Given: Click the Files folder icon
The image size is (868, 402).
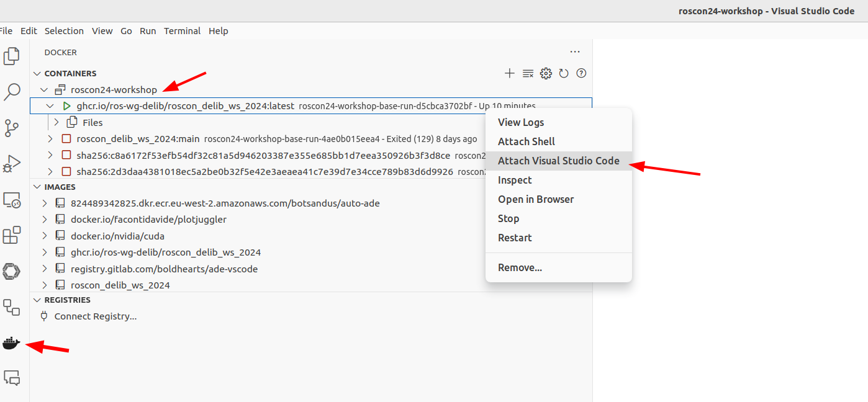Looking at the screenshot, I should pyautogui.click(x=72, y=122).
